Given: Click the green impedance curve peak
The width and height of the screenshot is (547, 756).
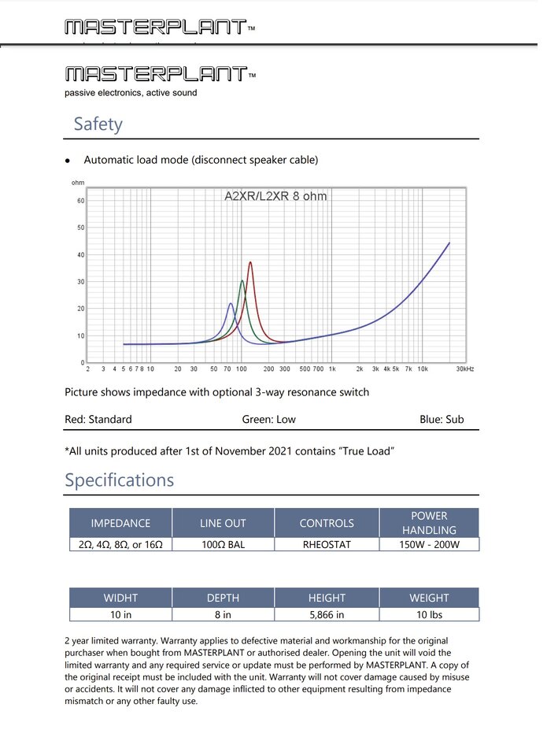Looking at the screenshot, I should (x=242, y=281).
